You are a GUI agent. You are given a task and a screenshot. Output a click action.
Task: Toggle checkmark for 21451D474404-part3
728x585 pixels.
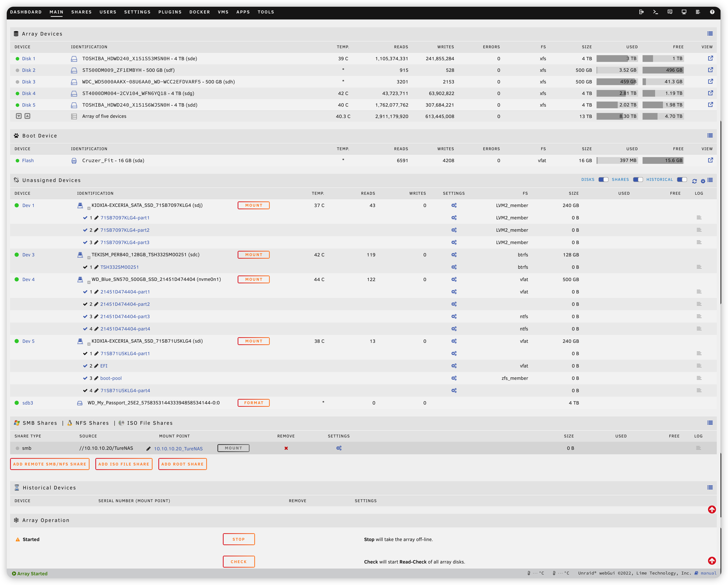pyautogui.click(x=85, y=316)
